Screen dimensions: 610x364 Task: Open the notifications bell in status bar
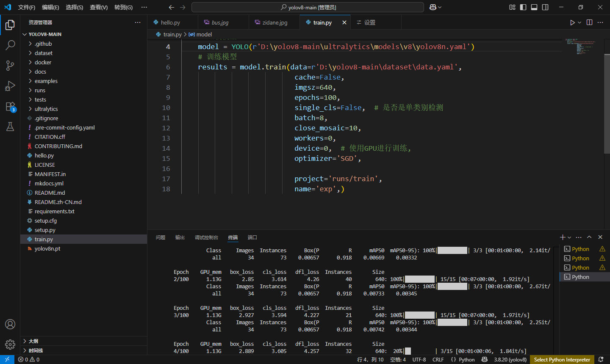[601, 359]
